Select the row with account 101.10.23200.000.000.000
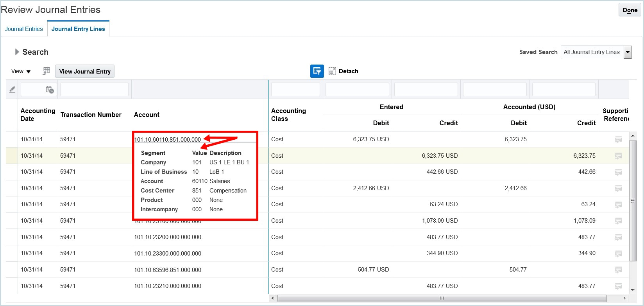 click(168, 237)
